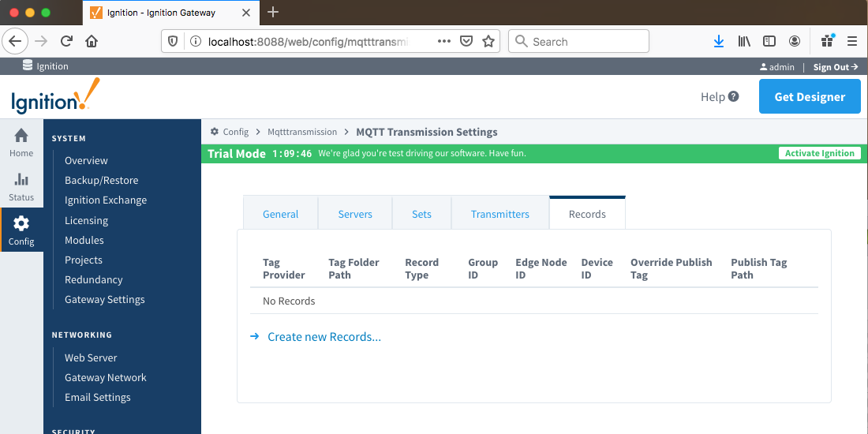Show site information icon in address bar

pos(194,41)
